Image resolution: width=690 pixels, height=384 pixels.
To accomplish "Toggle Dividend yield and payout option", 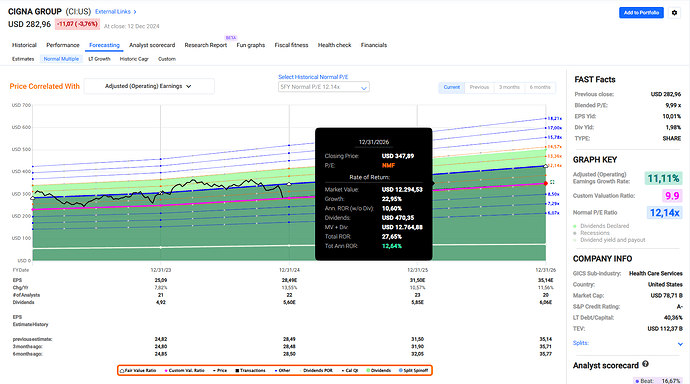I will [x=609, y=240].
